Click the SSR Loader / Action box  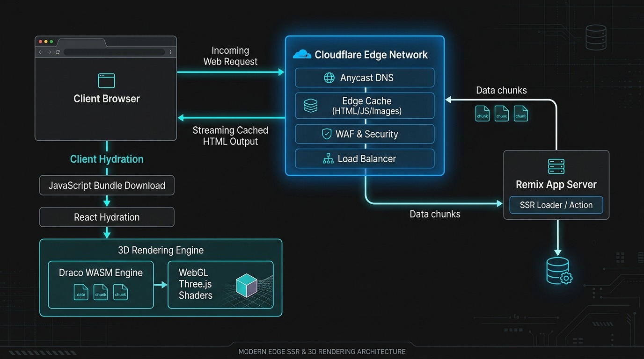point(556,205)
